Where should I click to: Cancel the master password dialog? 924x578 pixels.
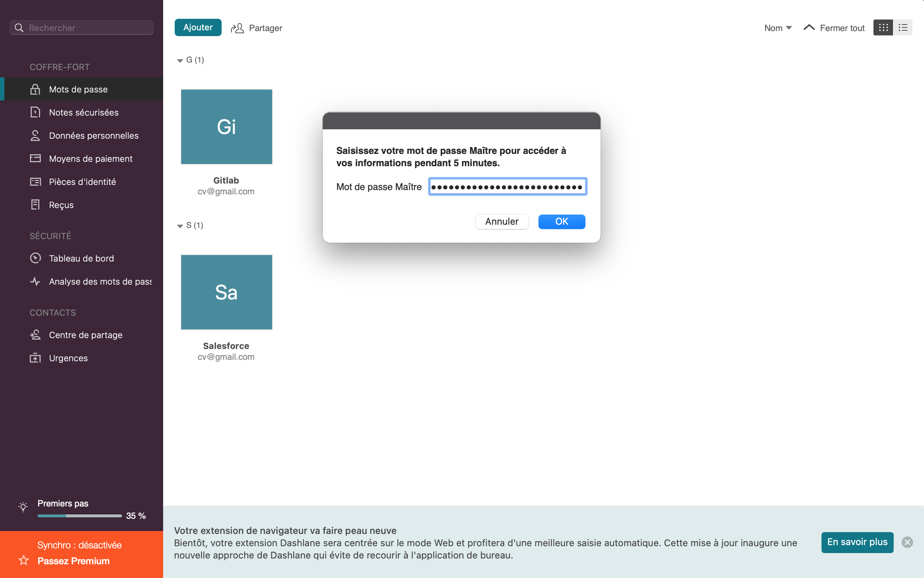click(502, 221)
